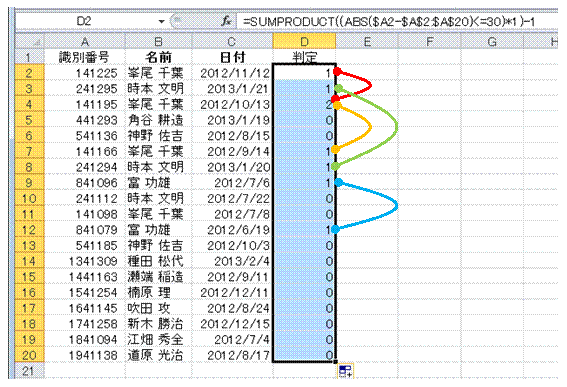The image size is (567, 387).
Task: Click into the SUMPRODUCT formula bar
Action: [398, 22]
